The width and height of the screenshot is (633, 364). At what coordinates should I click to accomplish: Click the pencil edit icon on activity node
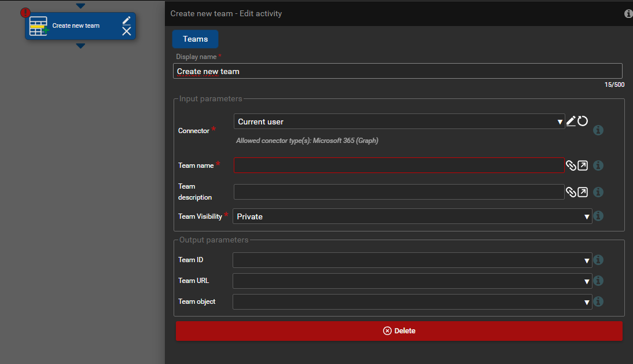(x=127, y=20)
